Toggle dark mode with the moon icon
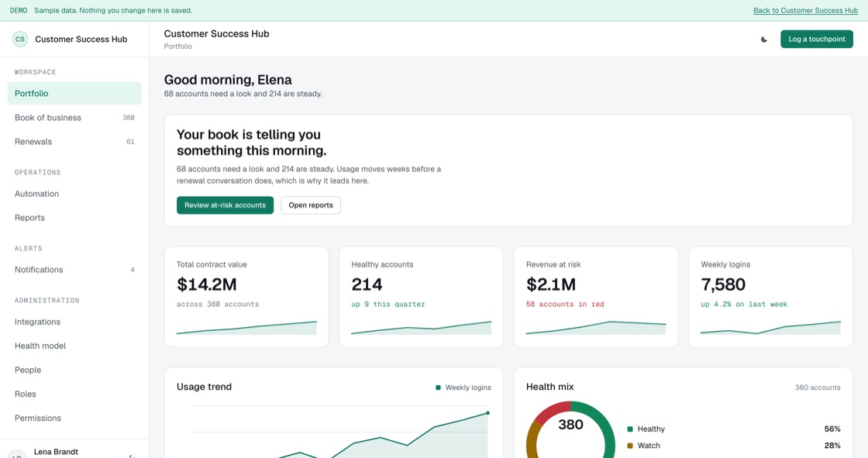This screenshot has width=868, height=458. tap(764, 40)
